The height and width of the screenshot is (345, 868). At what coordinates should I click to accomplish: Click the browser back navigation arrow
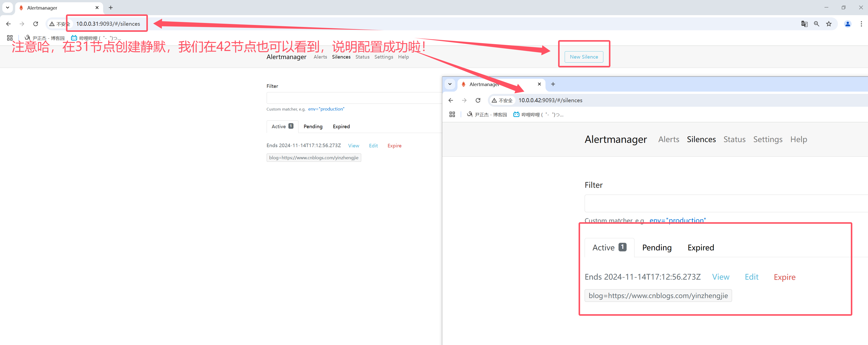[x=8, y=24]
